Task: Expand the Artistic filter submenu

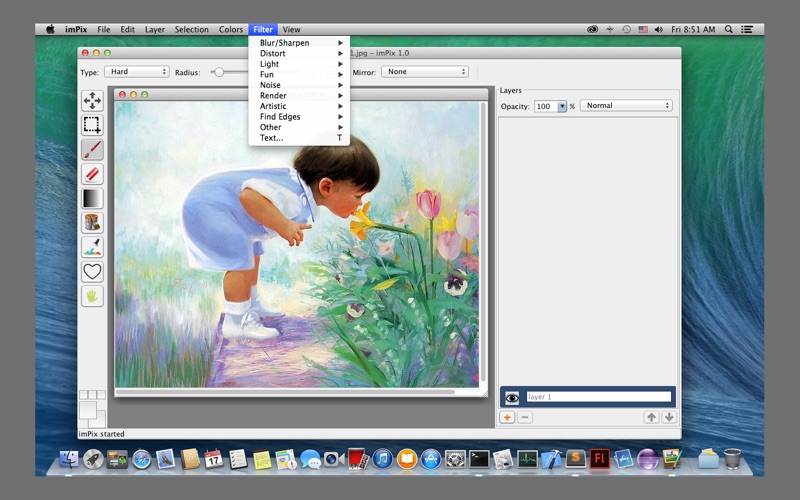Action: tap(299, 106)
